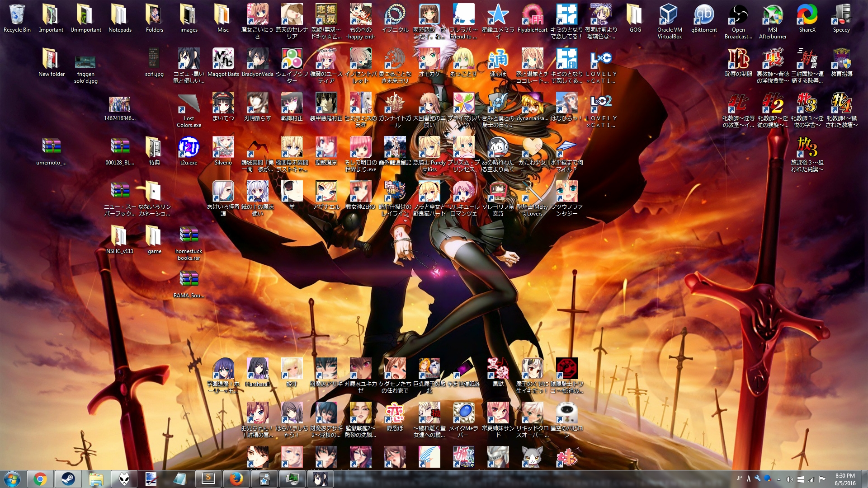Open the volume control in tray

(x=789, y=479)
